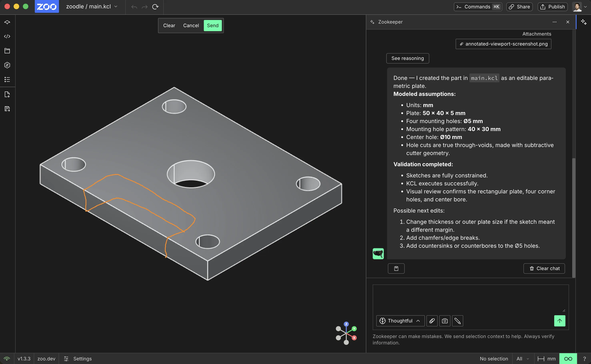The height and width of the screenshot is (364, 591).
Task: Open the user avatar account menu
Action: coord(580,7)
